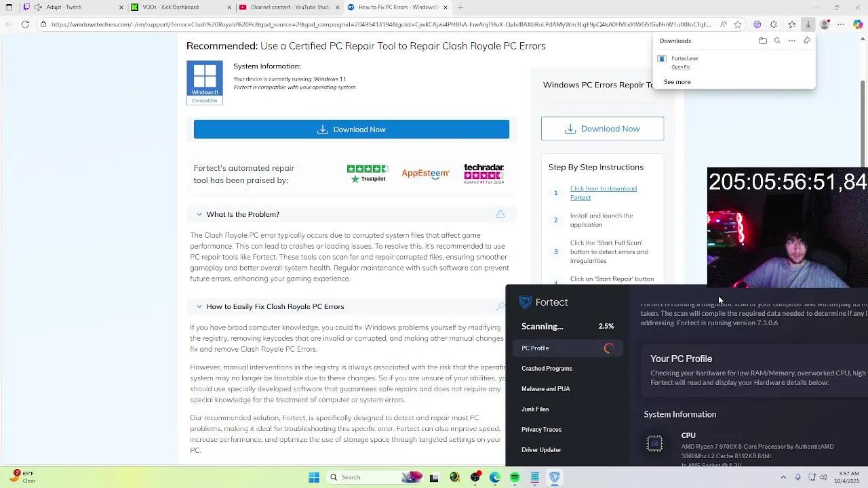Click the 'Your PC Profile' heading
868x488 pixels.
[x=681, y=359]
